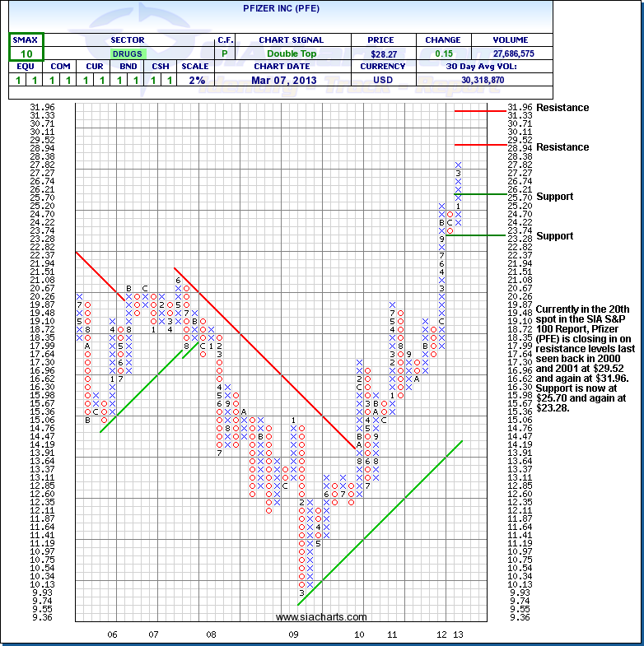644x646 pixels.
Task: Click the 09 year label on x-axis
Action: coord(294,634)
